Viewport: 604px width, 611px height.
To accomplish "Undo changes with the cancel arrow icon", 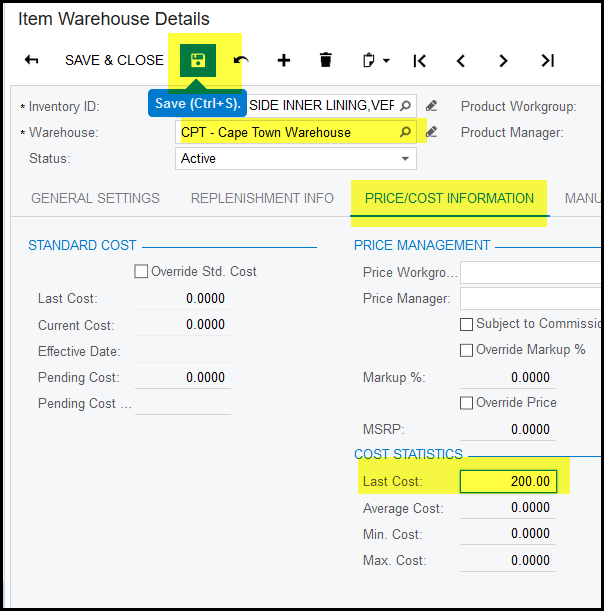I will (241, 60).
